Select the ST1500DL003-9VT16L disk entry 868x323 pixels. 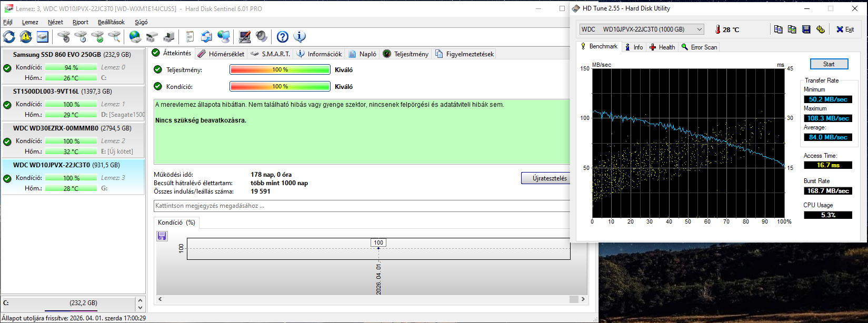click(73, 103)
